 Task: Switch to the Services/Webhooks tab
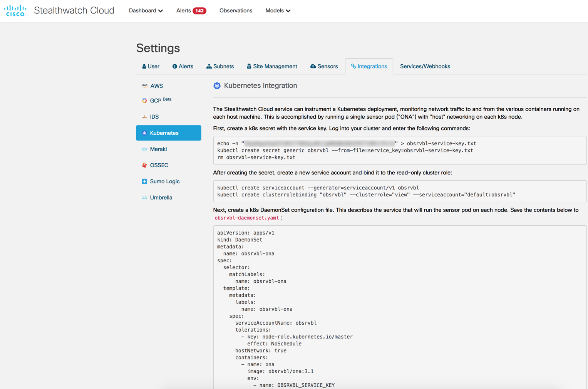(425, 66)
